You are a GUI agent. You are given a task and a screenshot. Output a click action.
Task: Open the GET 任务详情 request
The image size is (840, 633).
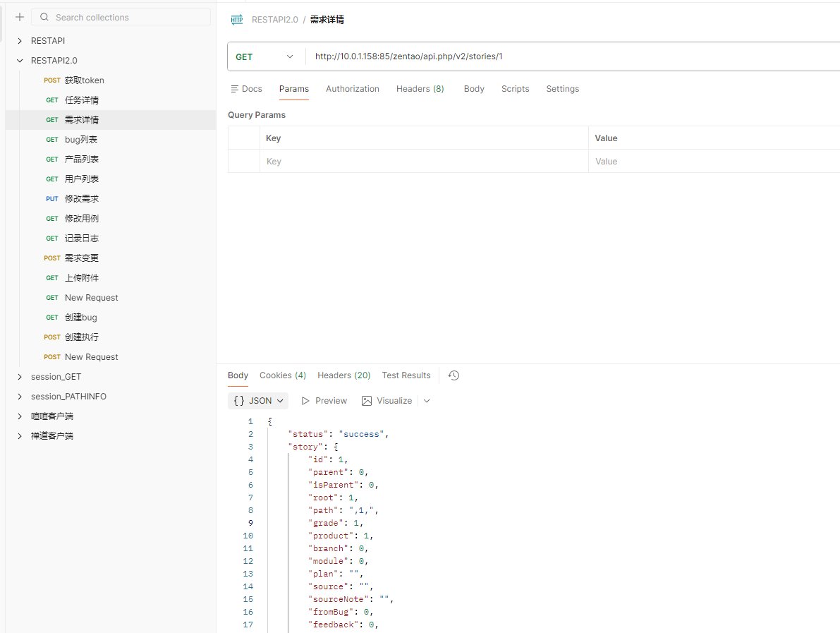(x=111, y=100)
